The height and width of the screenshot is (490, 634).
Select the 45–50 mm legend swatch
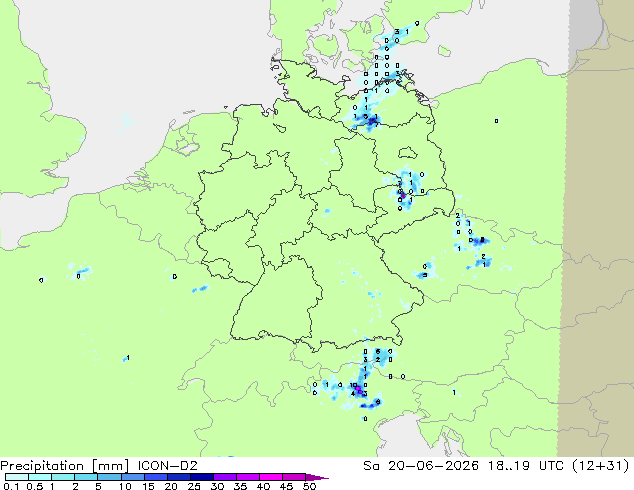pyautogui.click(x=294, y=477)
